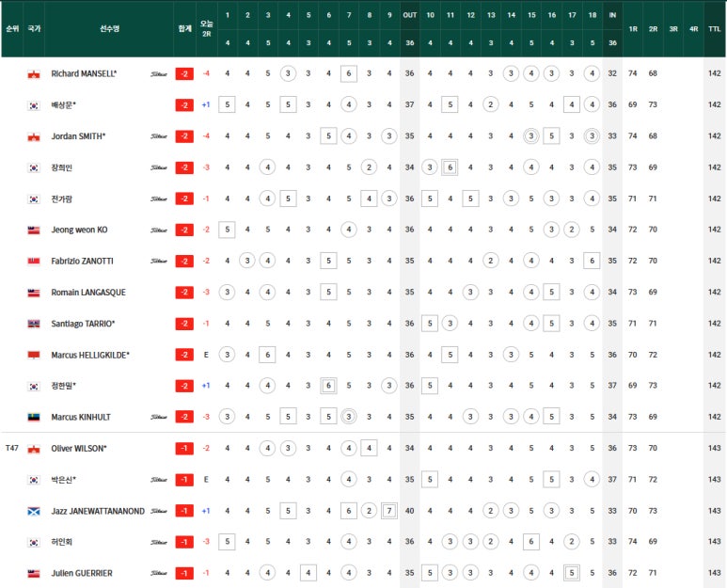Click the Titleist logo in Jazz JANEWATTANANOND's row
727x588 pixels.
coord(159,511)
